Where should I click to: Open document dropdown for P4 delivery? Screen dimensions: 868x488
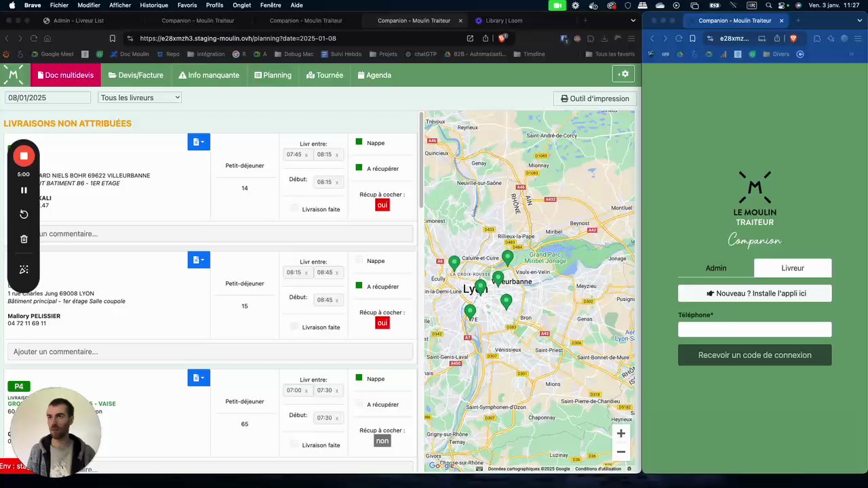(x=199, y=378)
